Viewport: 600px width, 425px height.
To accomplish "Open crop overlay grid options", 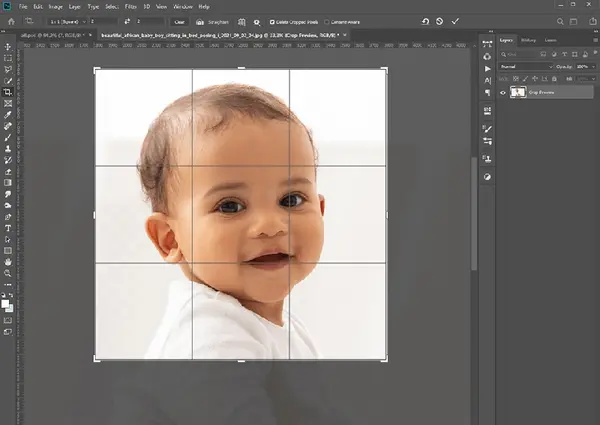I will [x=241, y=22].
